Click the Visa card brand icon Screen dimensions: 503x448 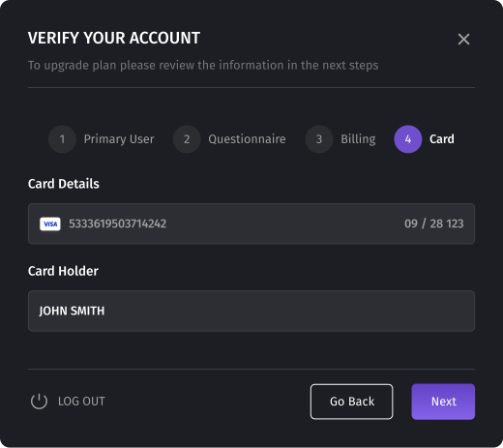pyautogui.click(x=50, y=224)
